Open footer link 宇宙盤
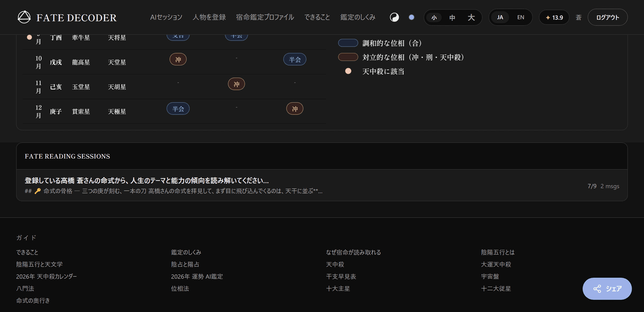The width and height of the screenshot is (644, 312). click(x=490, y=277)
